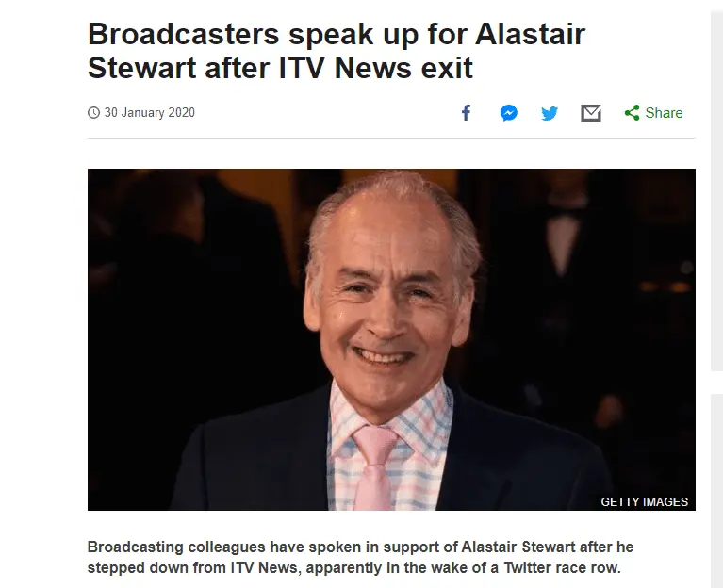The image size is (723, 588).
Task: Email the article using envelope icon
Action: 591,113
